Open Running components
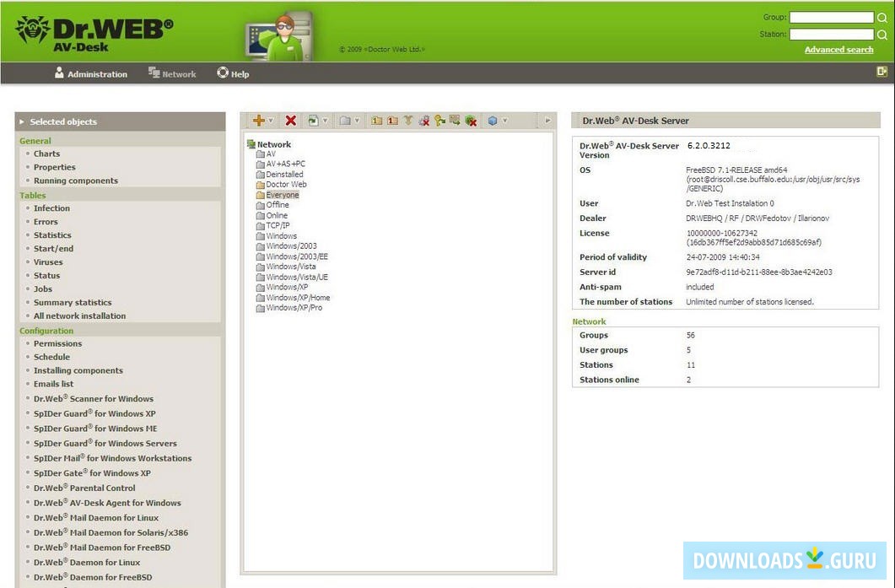Image resolution: width=895 pixels, height=588 pixels. coord(76,181)
